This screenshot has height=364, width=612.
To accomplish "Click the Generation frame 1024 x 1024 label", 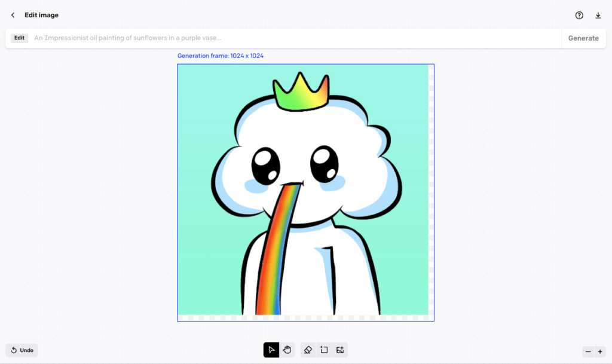I will (221, 56).
